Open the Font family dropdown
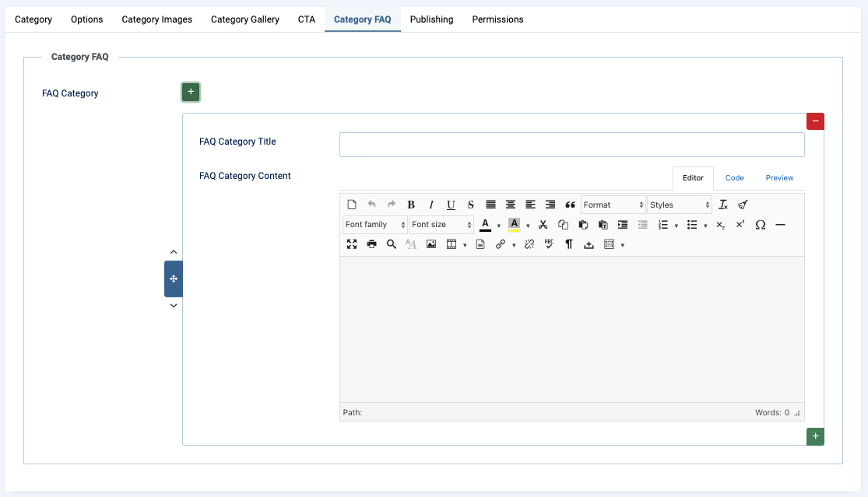868x497 pixels. point(375,225)
